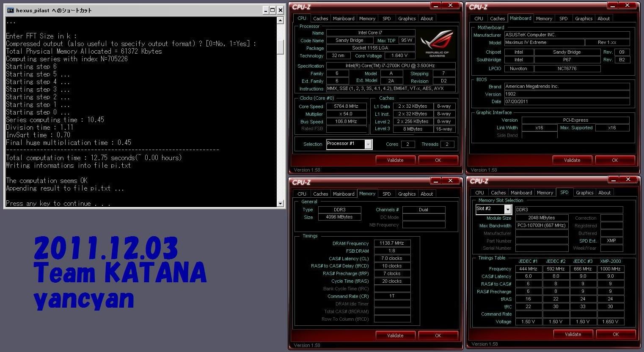Switch to Graphics tab in Memory timings window
This screenshot has width=644, height=352.
tap(407, 194)
